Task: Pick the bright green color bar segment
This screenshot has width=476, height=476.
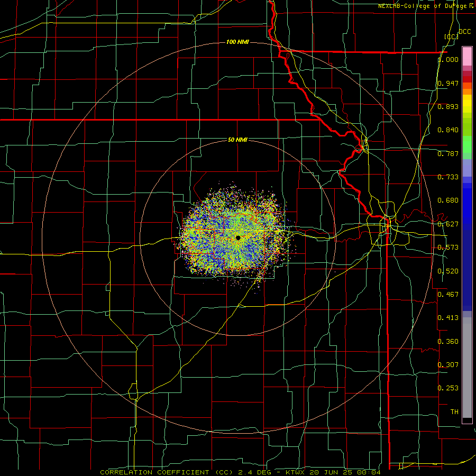Action: [x=467, y=144]
